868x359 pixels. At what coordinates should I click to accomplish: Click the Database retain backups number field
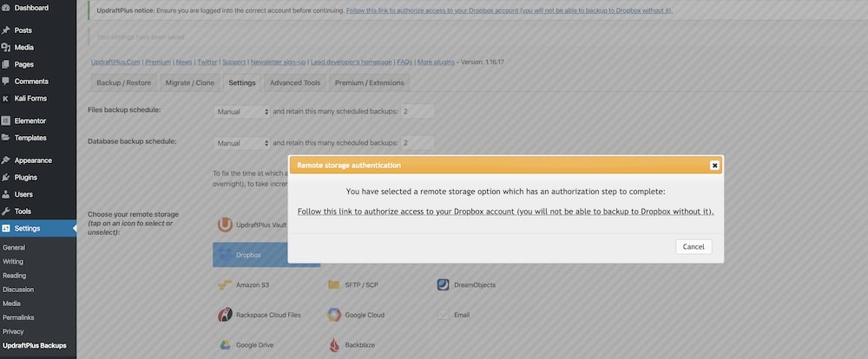click(418, 143)
